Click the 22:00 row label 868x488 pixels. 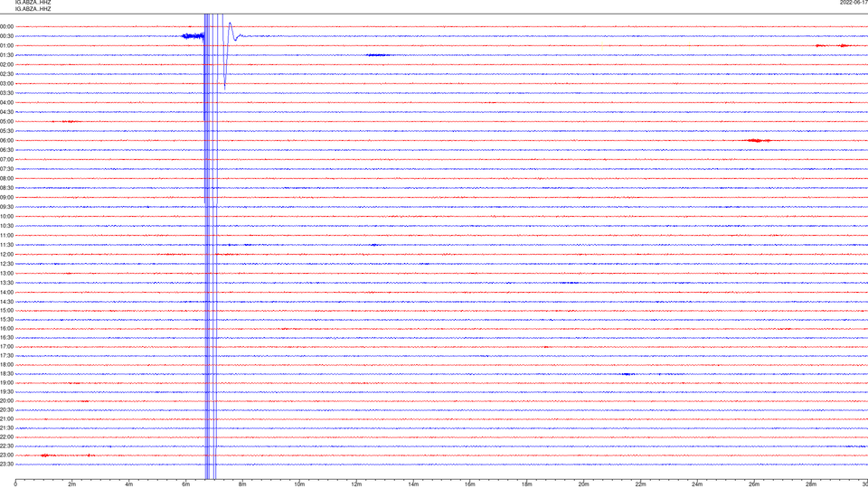click(x=6, y=437)
